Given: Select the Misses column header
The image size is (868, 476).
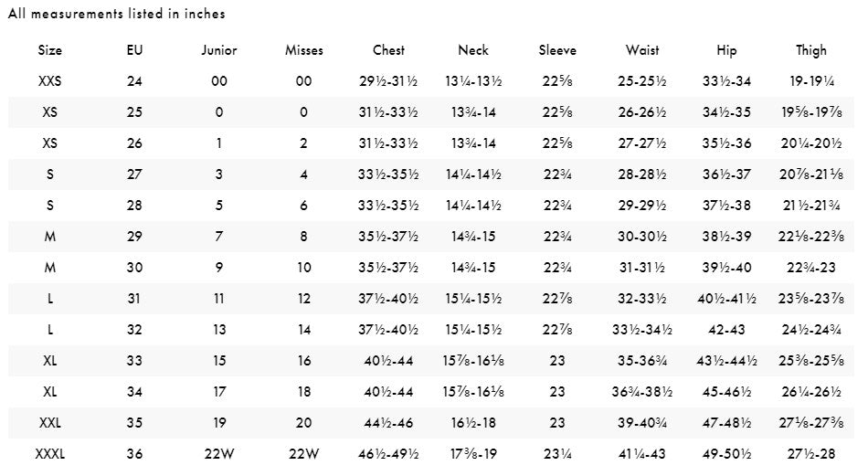Looking at the screenshot, I should pyautogui.click(x=304, y=50).
